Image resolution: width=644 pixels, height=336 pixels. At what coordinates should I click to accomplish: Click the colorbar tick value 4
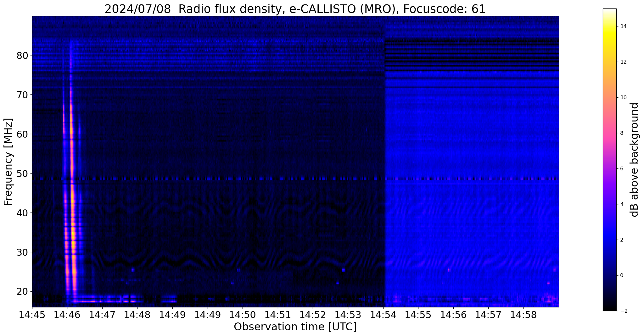pos(621,204)
